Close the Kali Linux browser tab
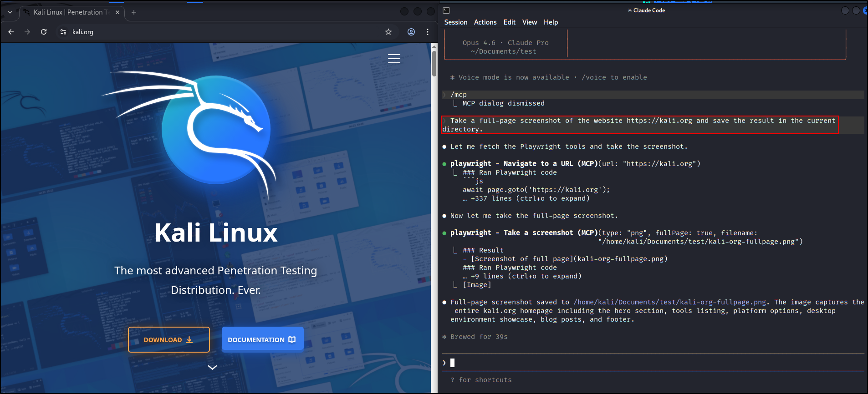Image resolution: width=868 pixels, height=394 pixels. (x=117, y=12)
